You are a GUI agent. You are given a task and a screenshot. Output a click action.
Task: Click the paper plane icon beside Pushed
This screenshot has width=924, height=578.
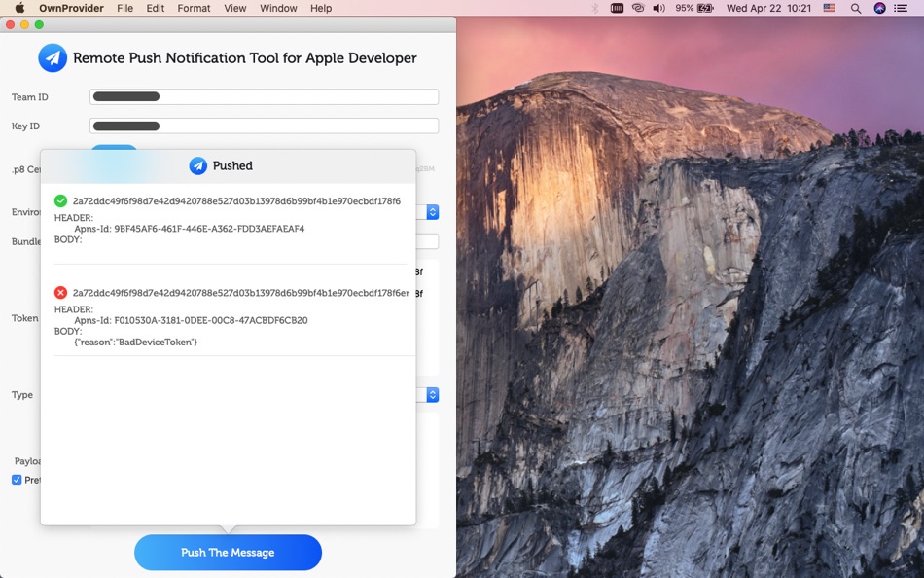point(198,165)
